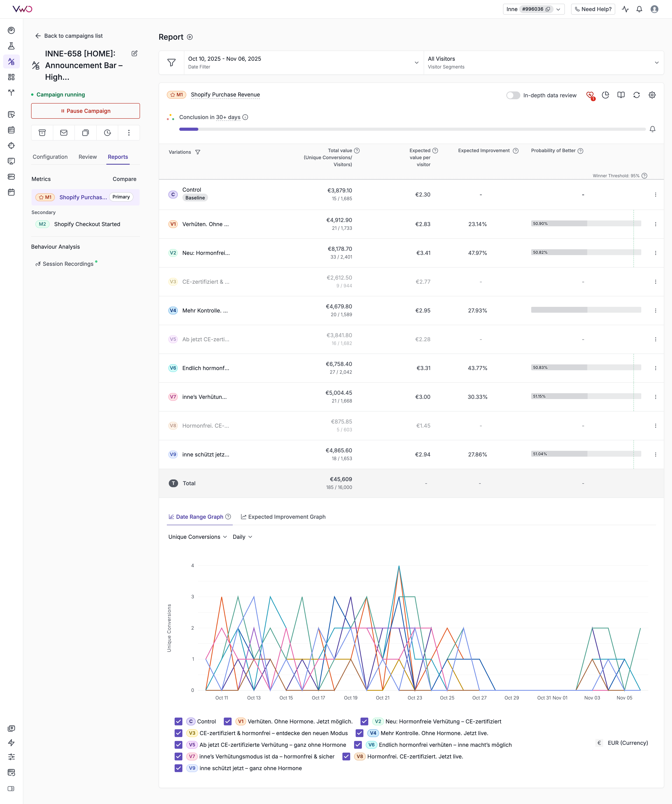The width and height of the screenshot is (672, 804).
Task: Click the archive campaign icon
Action: 42,133
